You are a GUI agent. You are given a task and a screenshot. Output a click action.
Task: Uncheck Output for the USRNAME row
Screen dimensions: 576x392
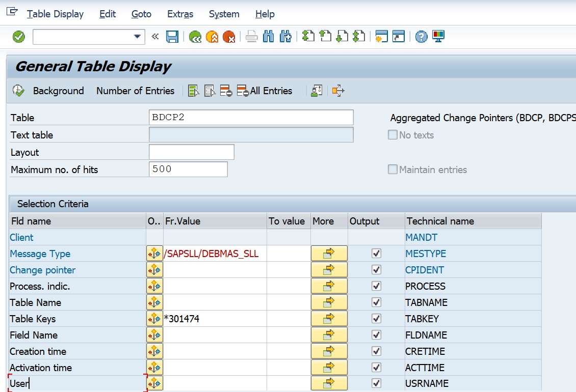pos(377,383)
